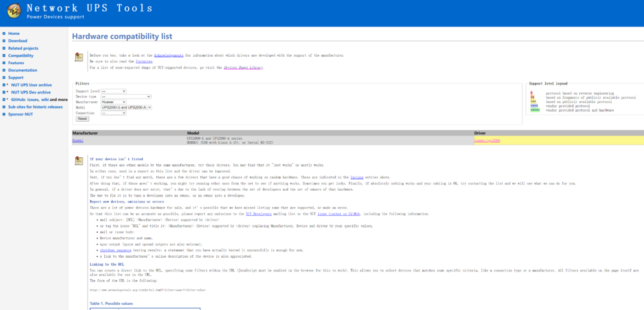The width and height of the screenshot is (644, 310).
Task: Click the blue four-star legend swatch
Action: pos(534,106)
